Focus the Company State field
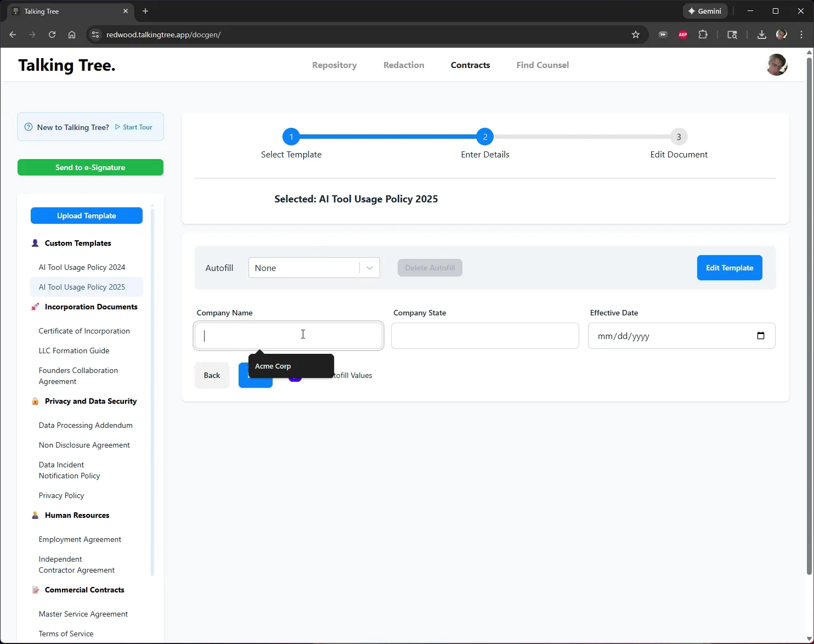The width and height of the screenshot is (814, 644). coord(485,336)
